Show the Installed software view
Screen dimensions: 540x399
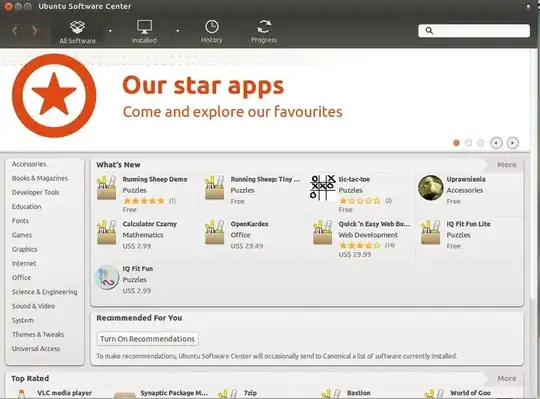point(144,32)
